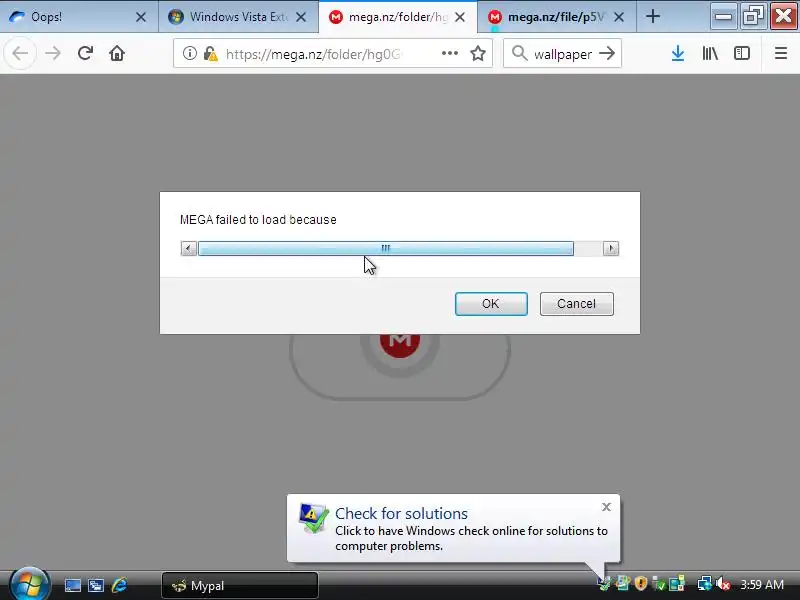The width and height of the screenshot is (800, 600).
Task: Click Cancel in the MEGA failed dialog
Action: click(577, 304)
